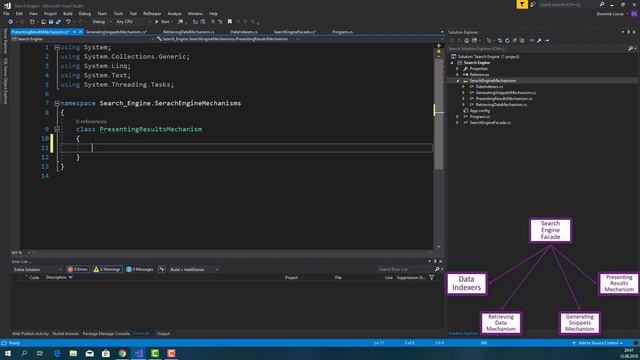Screen dimensions: 640x360
Task: Click the '0 references' CodeLens link
Action: tap(91, 122)
